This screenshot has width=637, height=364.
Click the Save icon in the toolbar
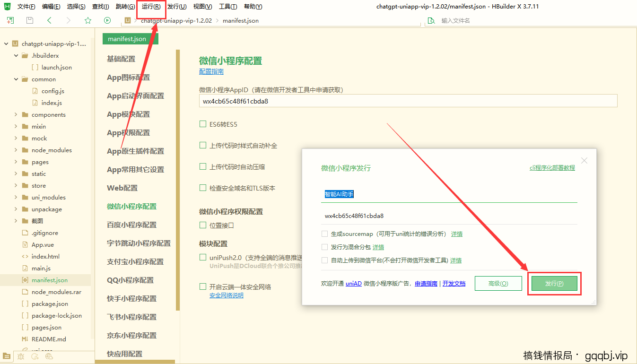(29, 20)
